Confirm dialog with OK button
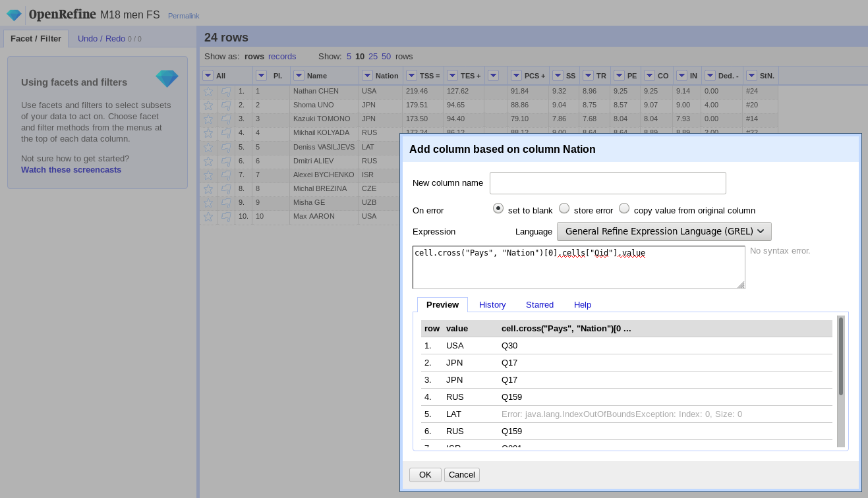868x498 pixels. pyautogui.click(x=425, y=474)
